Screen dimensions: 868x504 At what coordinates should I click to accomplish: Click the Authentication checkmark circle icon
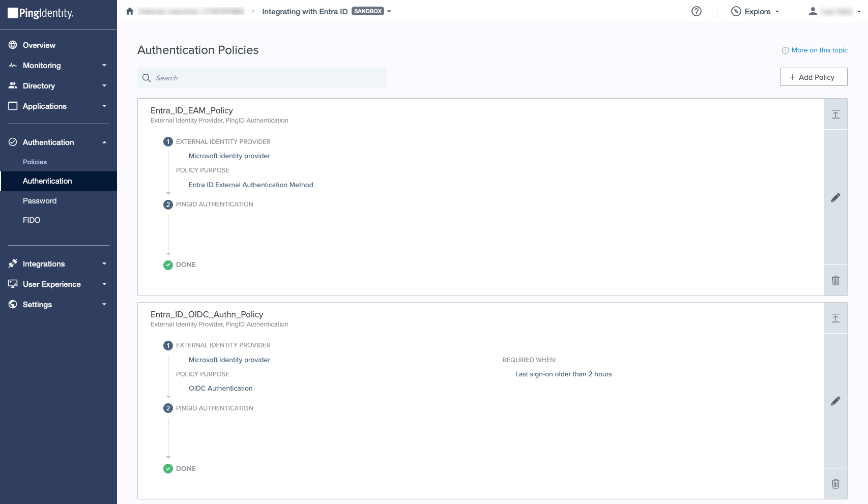13,142
